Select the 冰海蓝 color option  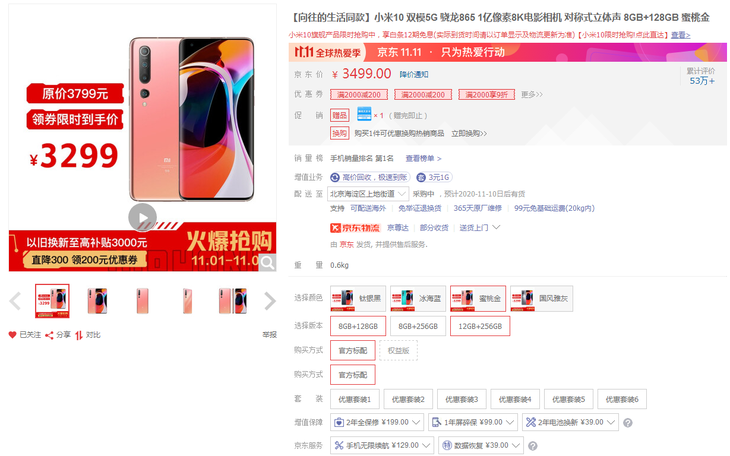click(x=418, y=298)
